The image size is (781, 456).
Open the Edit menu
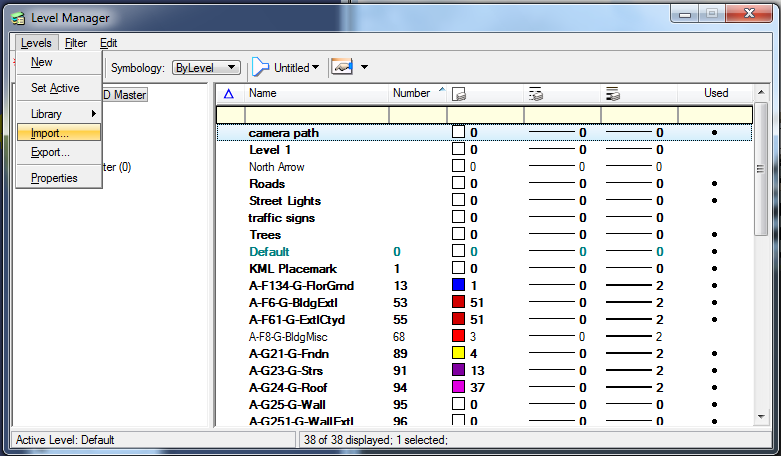(108, 43)
